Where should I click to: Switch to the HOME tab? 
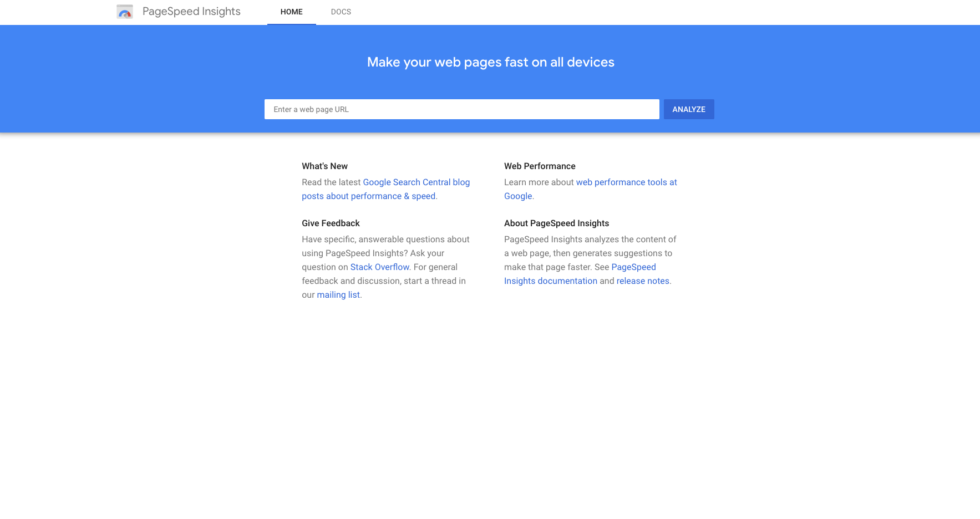coord(291,12)
